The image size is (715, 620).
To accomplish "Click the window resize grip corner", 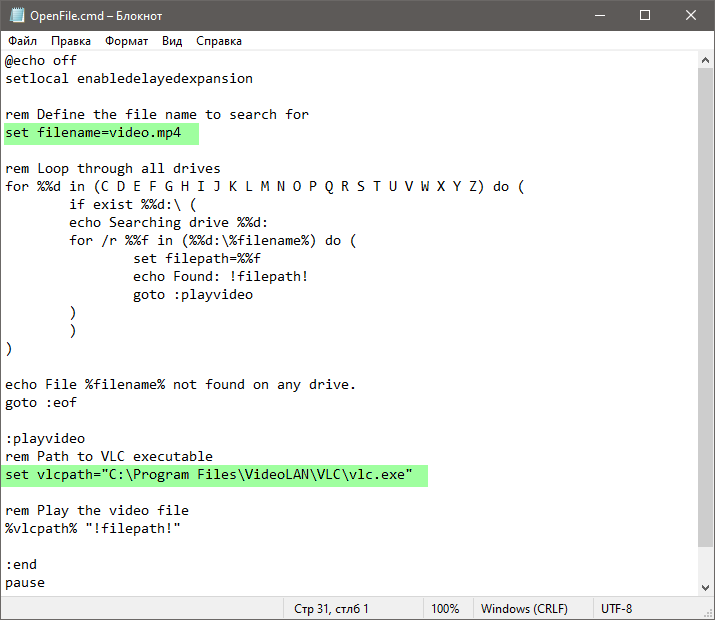I will (x=709, y=614).
